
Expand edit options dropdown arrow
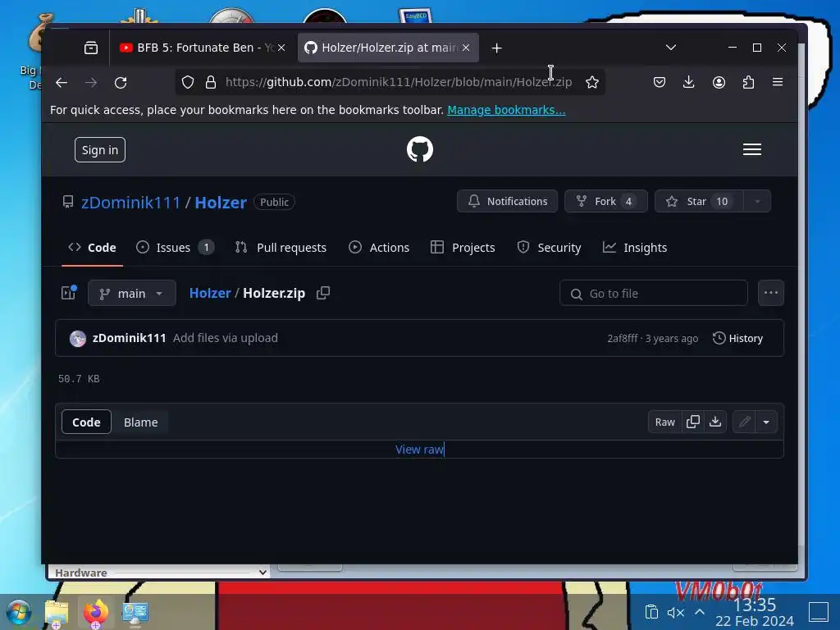(767, 422)
